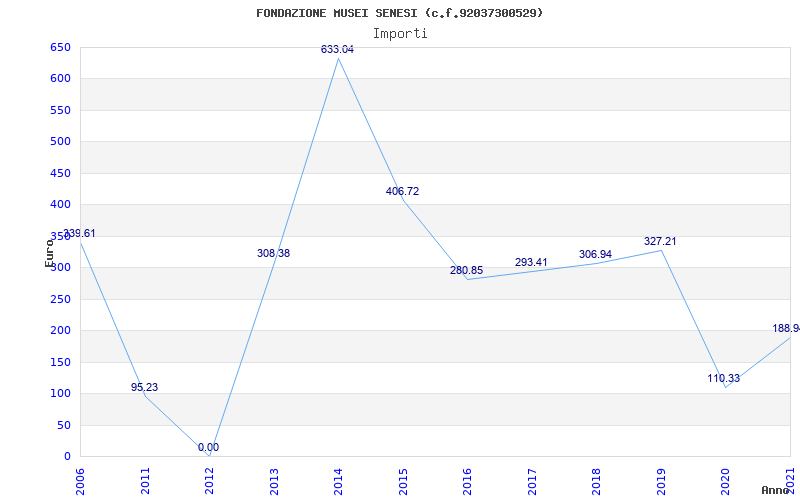Click the 2011 x-axis label
This screenshot has height=500, width=800.
(145, 481)
